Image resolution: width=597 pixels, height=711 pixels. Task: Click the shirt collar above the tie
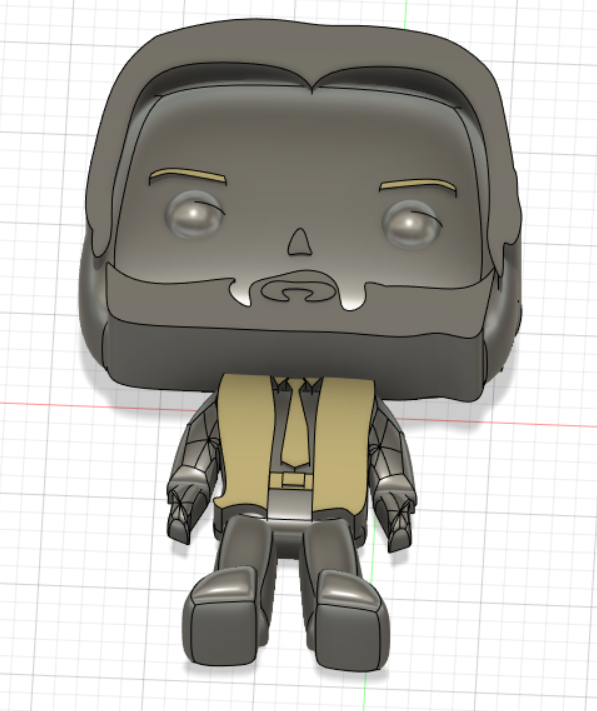pos(297,385)
